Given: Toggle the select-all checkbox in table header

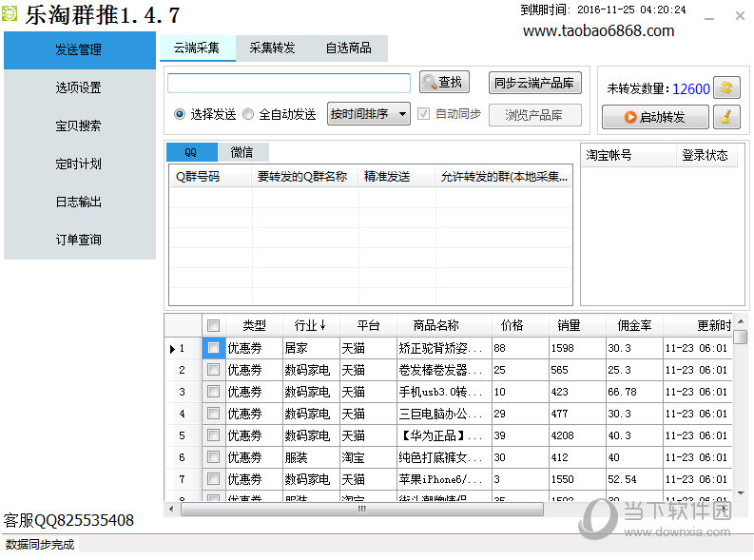Looking at the screenshot, I should [214, 326].
